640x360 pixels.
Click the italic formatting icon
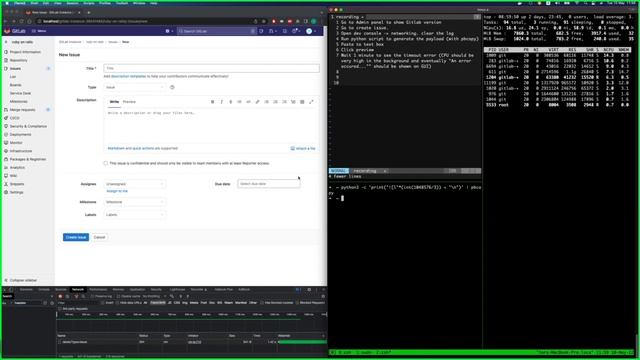pyautogui.click(x=222, y=102)
